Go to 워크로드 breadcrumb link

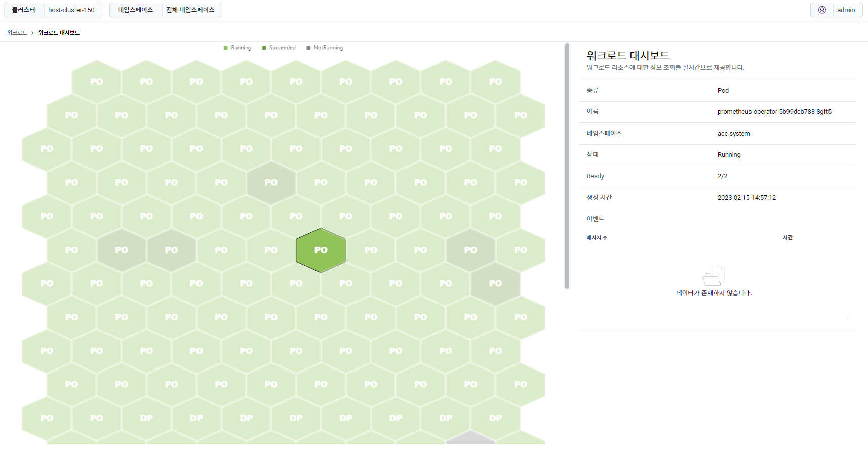[x=17, y=33]
